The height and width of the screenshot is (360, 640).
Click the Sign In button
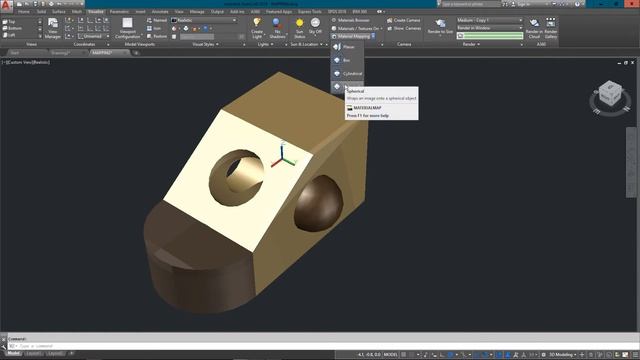click(523, 4)
